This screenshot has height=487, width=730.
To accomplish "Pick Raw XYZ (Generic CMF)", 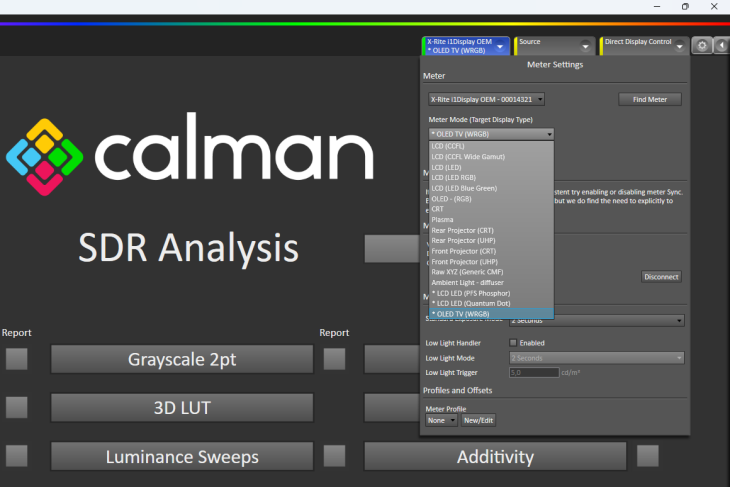I will (491, 272).
